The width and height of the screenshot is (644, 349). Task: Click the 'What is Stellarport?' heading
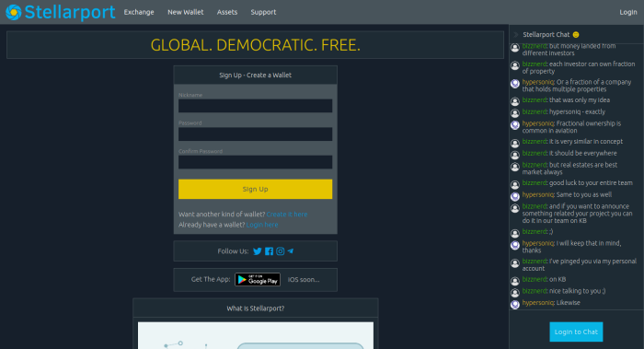pos(255,308)
